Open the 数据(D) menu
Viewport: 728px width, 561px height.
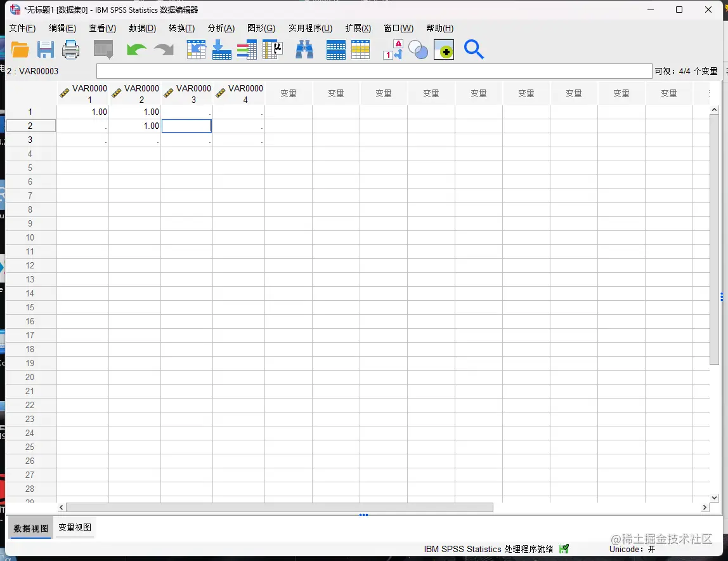pyautogui.click(x=143, y=29)
